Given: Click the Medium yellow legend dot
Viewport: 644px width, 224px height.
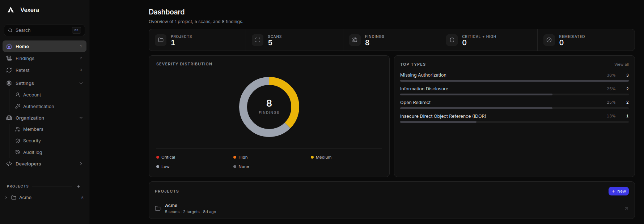Looking at the screenshot, I should (312, 157).
